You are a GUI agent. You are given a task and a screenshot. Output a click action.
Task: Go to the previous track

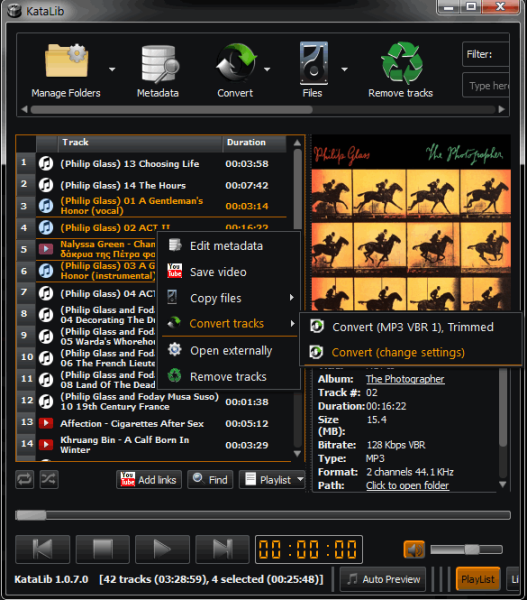point(42,549)
